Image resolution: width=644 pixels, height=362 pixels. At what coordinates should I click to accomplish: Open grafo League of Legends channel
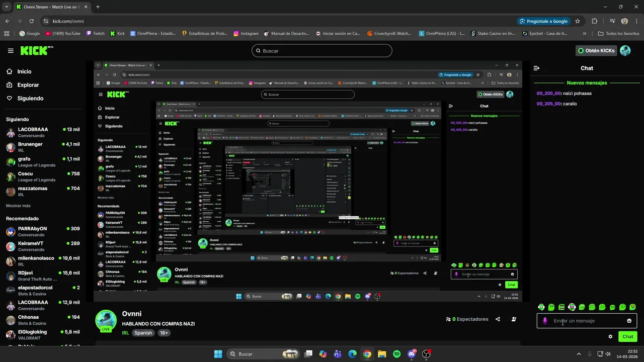43,162
